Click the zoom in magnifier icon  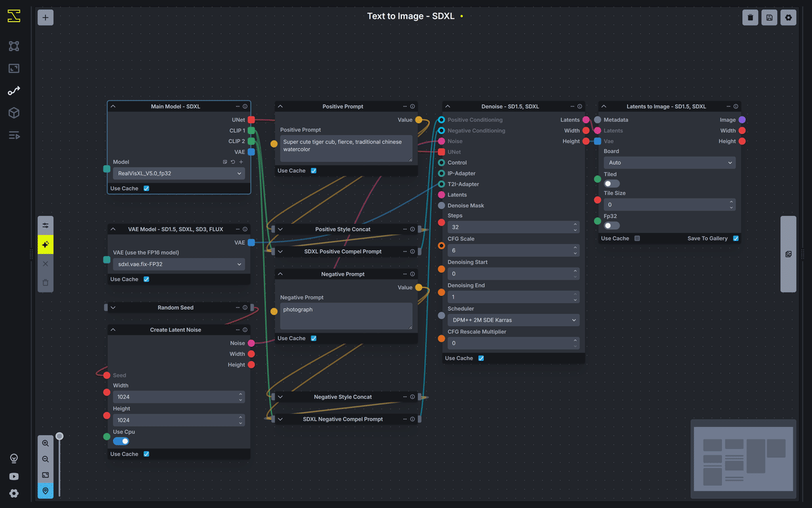(x=45, y=443)
